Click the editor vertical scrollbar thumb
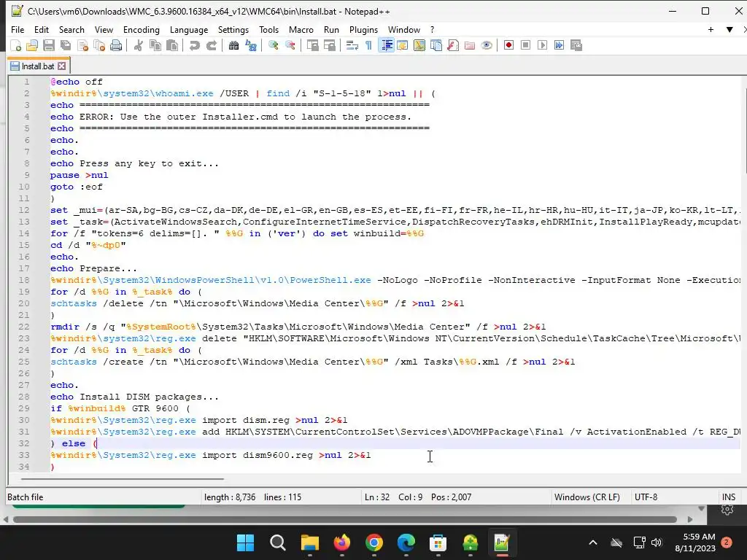The width and height of the screenshot is (747, 560). click(745, 125)
